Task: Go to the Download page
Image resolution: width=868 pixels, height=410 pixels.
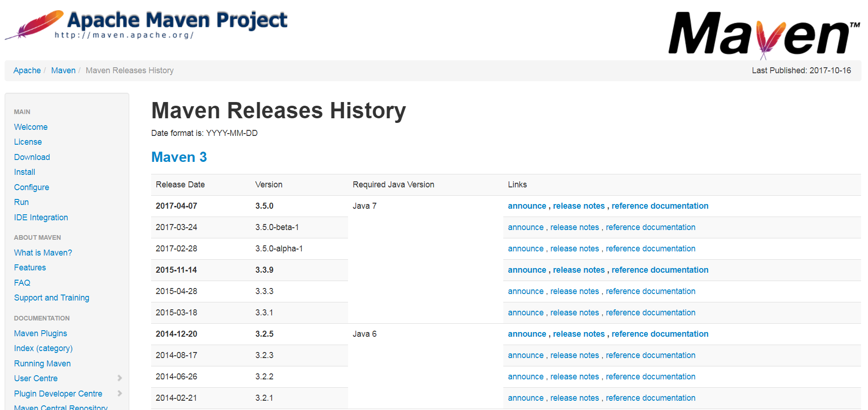Action: click(x=32, y=157)
